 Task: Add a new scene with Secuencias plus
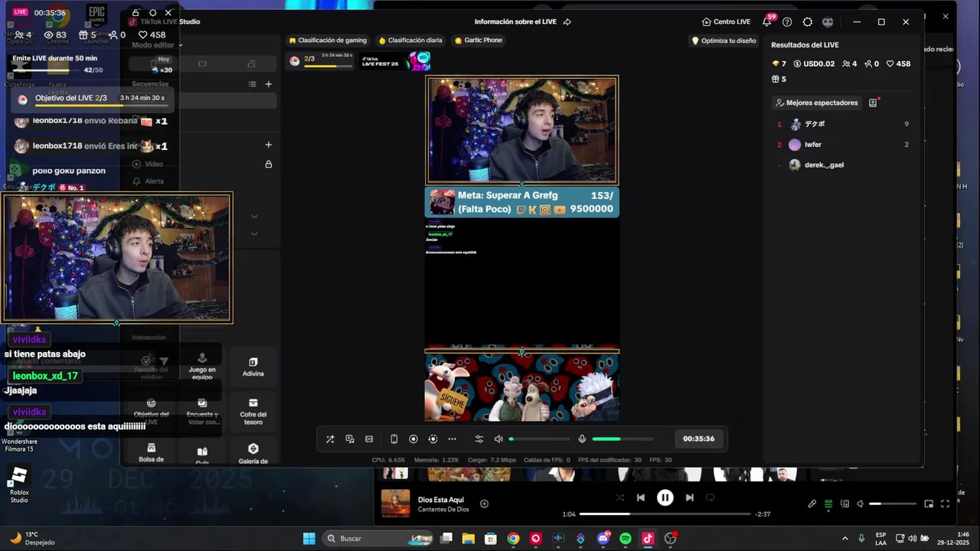coord(269,84)
